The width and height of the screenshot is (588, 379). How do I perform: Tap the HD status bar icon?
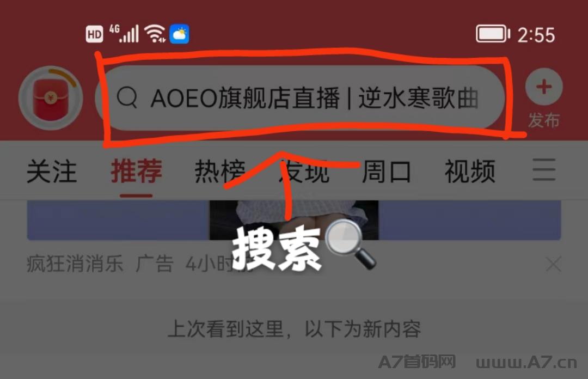94,34
